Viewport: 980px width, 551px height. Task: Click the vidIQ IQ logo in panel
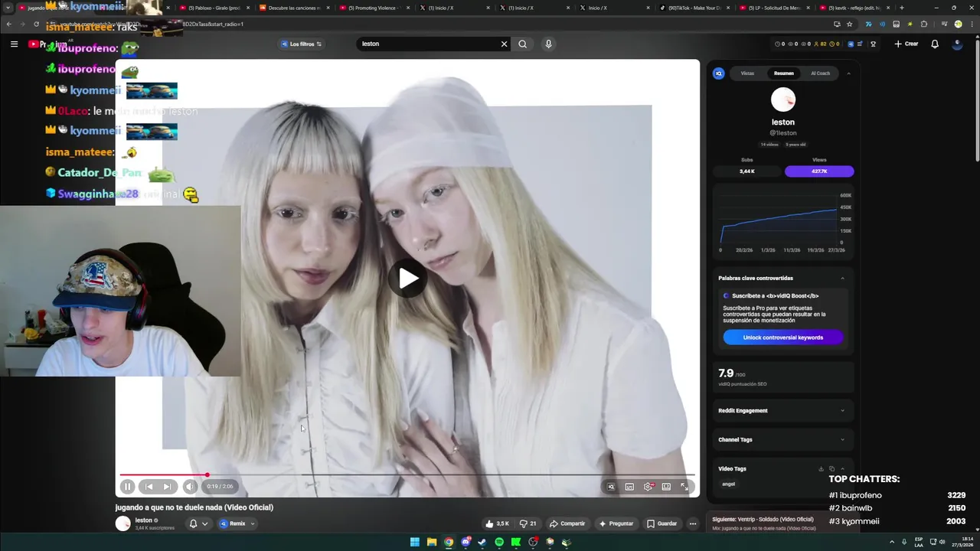coord(718,73)
